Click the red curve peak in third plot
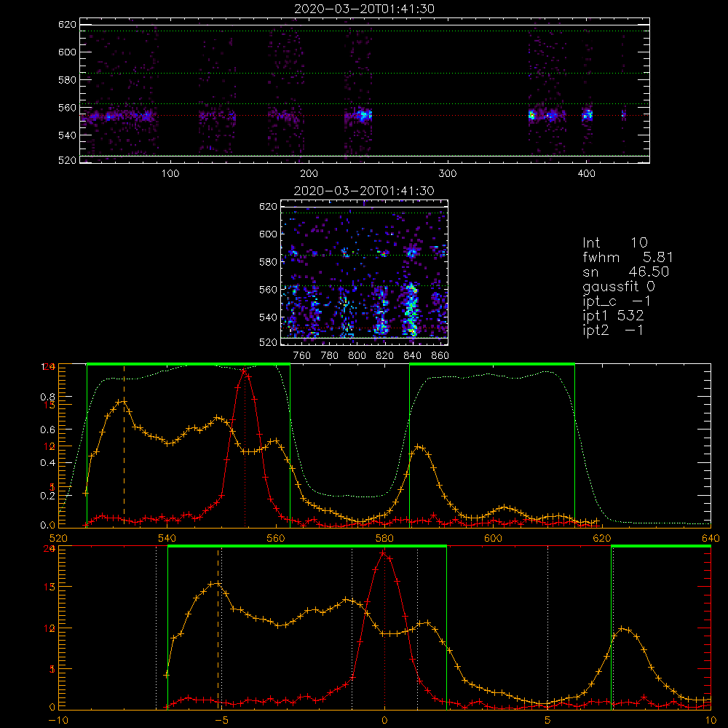This screenshot has width=728, height=728. coord(244,370)
